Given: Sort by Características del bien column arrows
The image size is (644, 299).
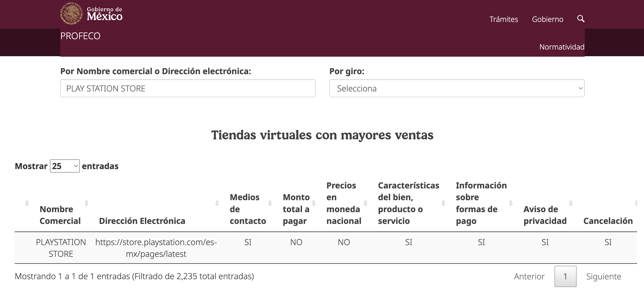Looking at the screenshot, I should [x=443, y=203].
